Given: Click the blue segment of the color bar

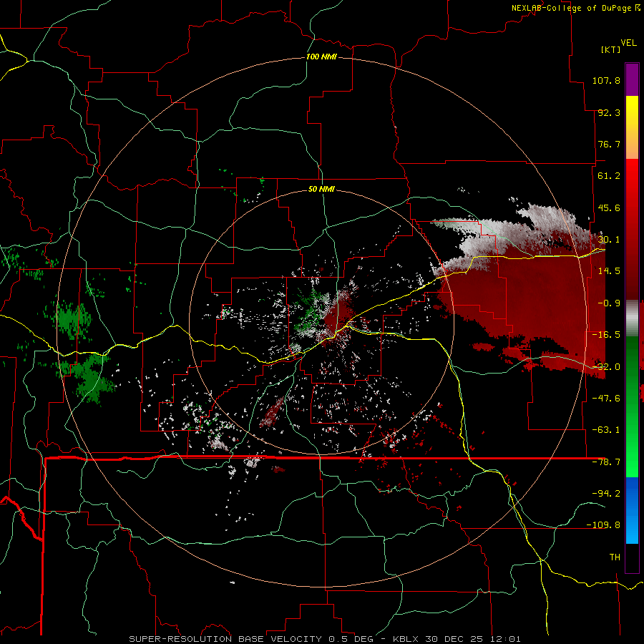Looking at the screenshot, I should coord(632,510).
